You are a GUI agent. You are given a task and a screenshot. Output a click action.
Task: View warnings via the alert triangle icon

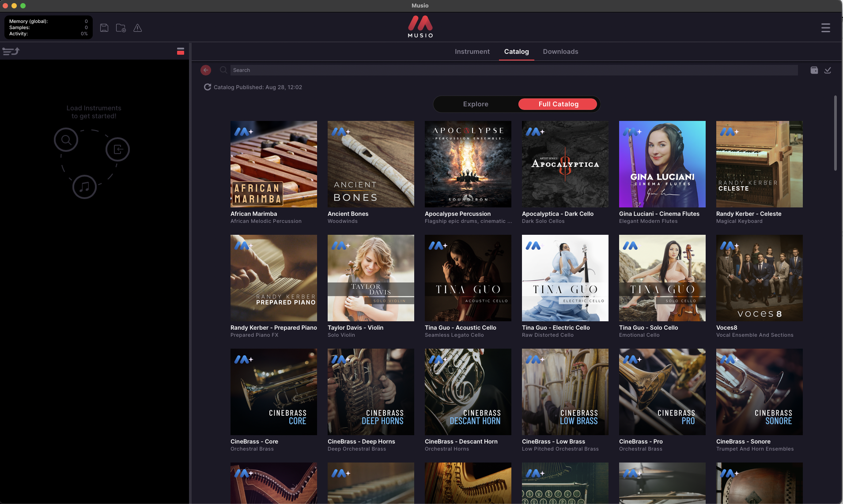[138, 27]
